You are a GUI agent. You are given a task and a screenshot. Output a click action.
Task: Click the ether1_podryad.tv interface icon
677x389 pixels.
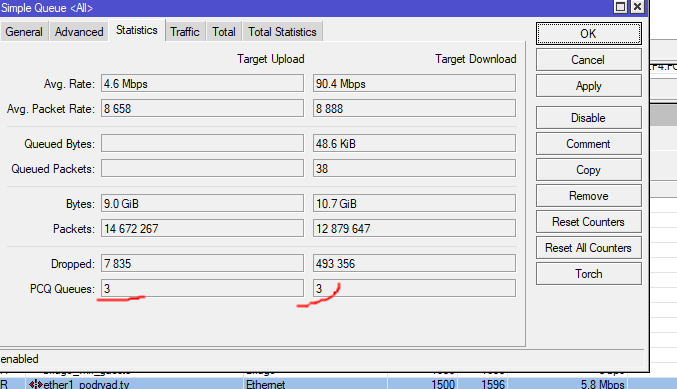coord(35,384)
